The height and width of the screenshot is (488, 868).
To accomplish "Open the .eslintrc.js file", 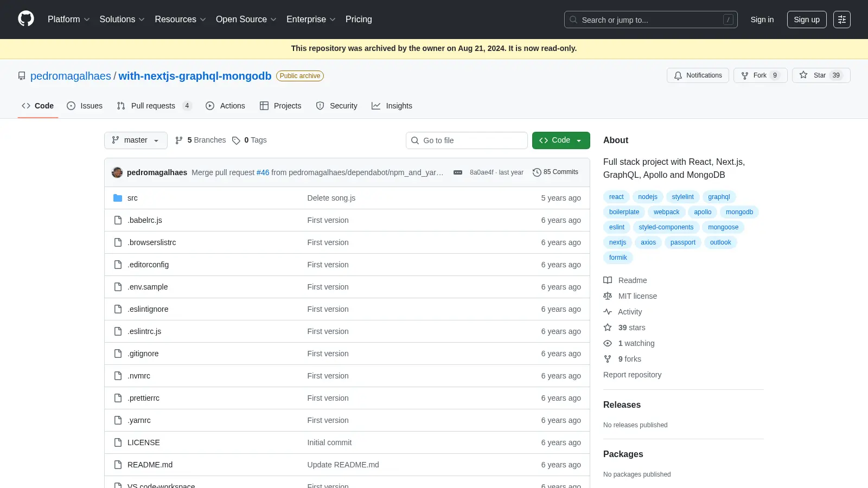I will click(144, 331).
